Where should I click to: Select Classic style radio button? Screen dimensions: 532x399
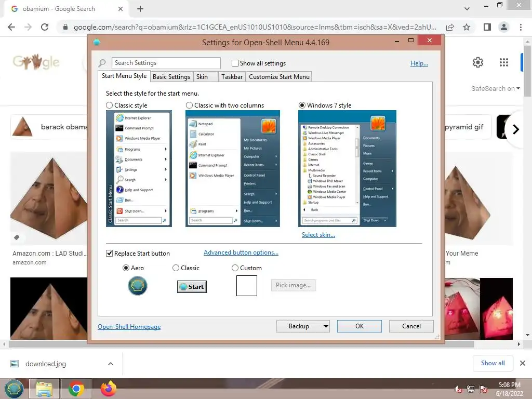[109, 105]
